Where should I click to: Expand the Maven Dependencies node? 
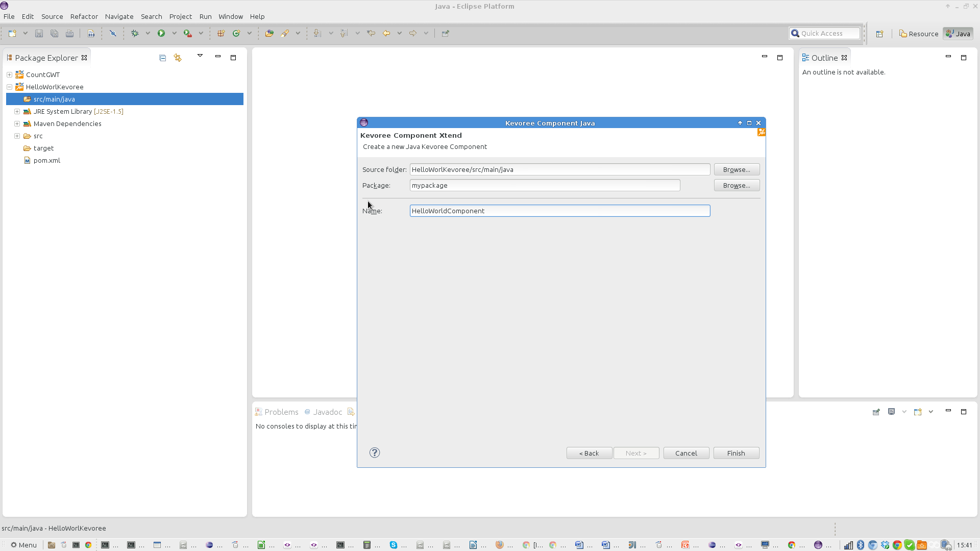pyautogui.click(x=17, y=123)
